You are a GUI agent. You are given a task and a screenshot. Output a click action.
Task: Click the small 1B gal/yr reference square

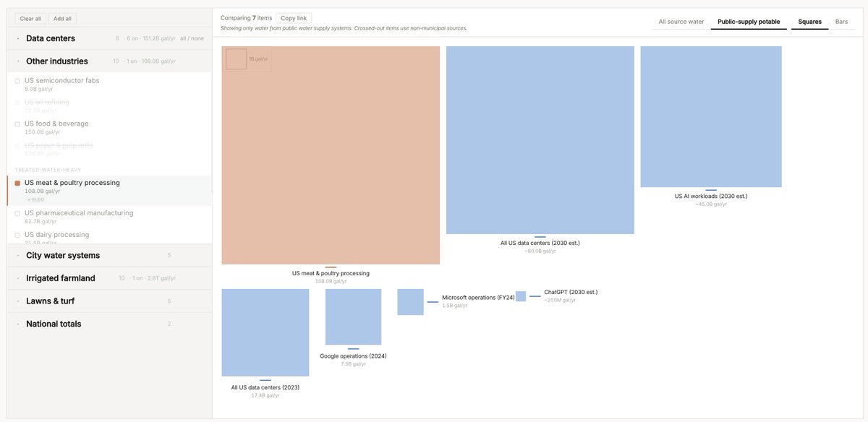click(x=236, y=59)
